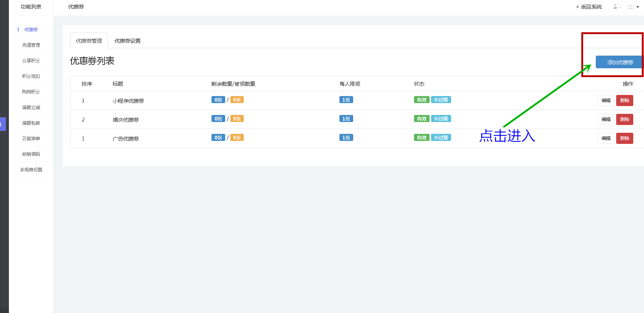Click the 添加优惠券 button
Screen dimensions: 644x313
[619, 62]
